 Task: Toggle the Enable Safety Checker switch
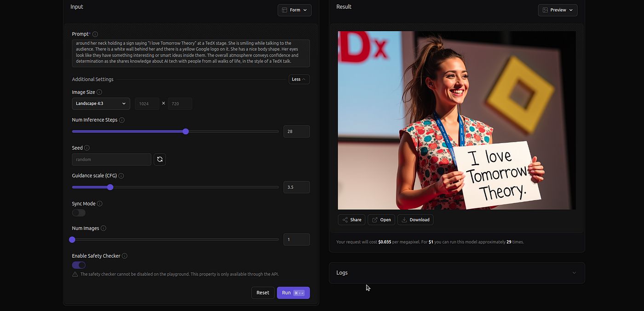[x=79, y=265]
